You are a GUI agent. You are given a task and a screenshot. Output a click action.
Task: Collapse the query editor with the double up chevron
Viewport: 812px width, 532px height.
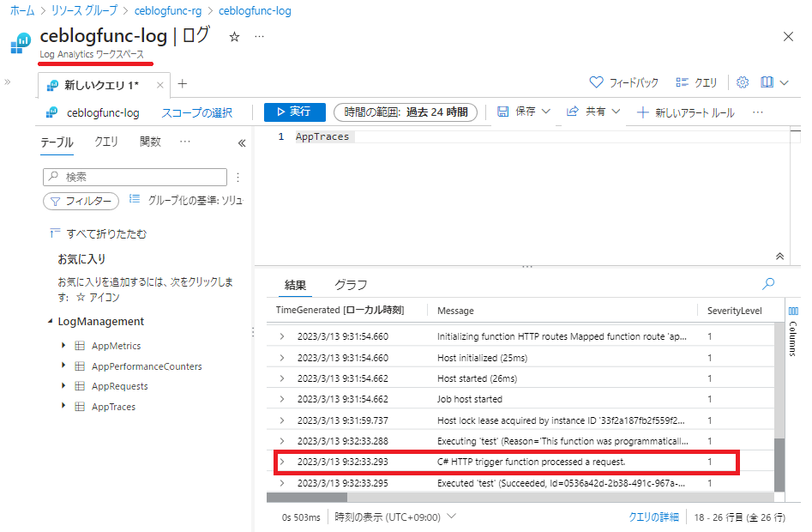(779, 257)
